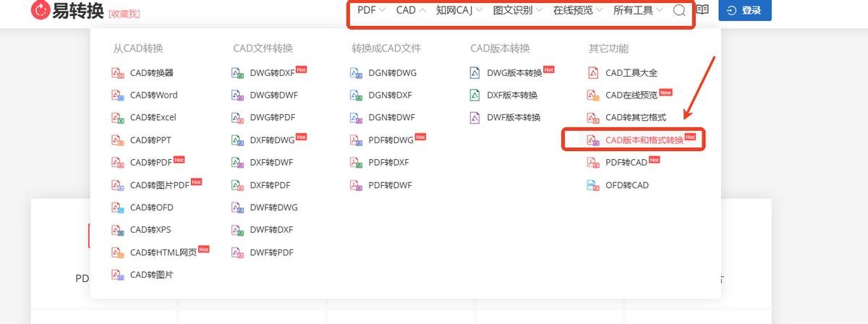
Task: Click the file icon beside DWG版本转换
Action: [475, 73]
